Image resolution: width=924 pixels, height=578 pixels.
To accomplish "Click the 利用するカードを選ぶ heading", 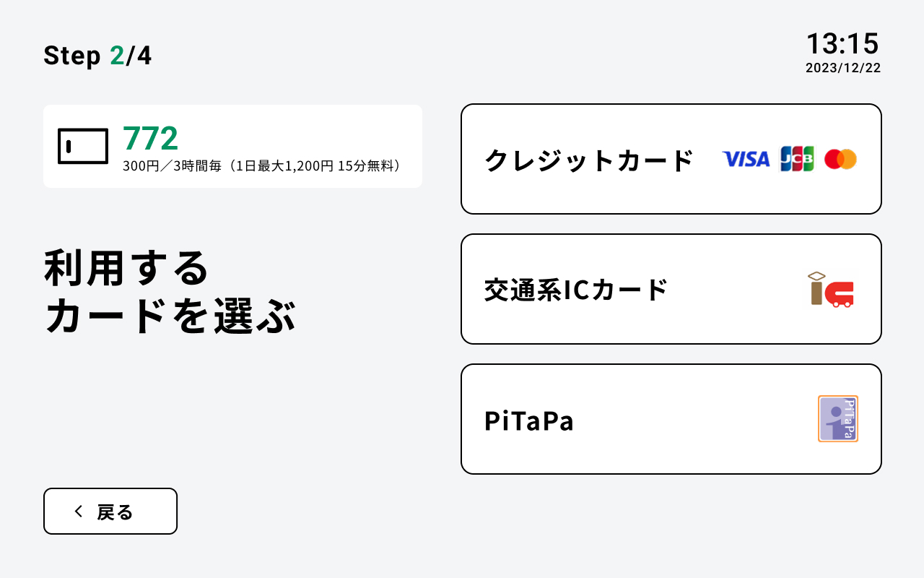I will pos(170,291).
